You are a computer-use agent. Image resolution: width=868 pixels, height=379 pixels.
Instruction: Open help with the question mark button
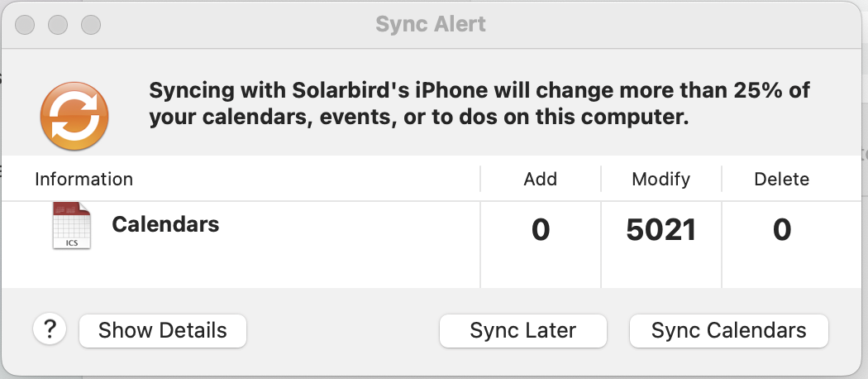click(x=50, y=330)
